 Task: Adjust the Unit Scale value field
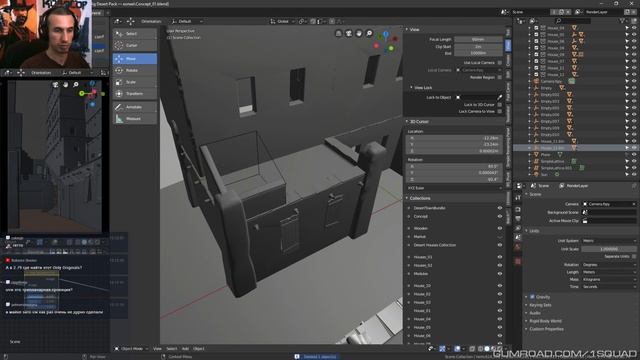point(609,249)
